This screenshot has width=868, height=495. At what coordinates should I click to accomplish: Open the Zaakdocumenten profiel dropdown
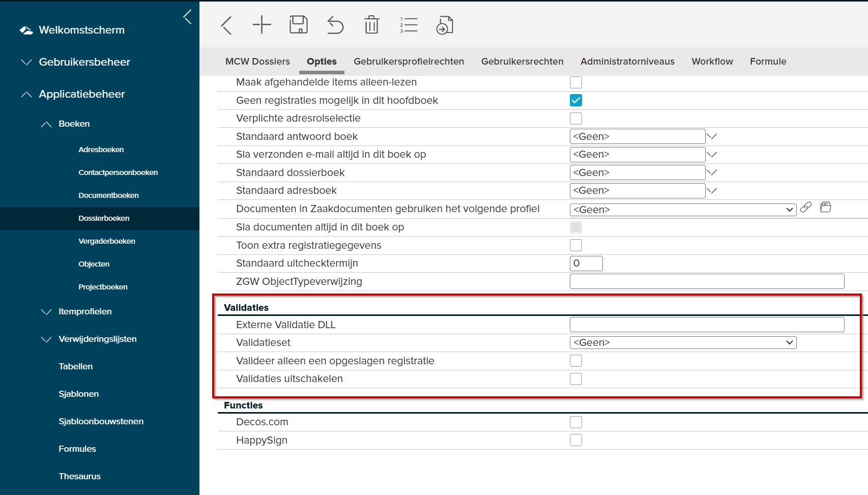pyautogui.click(x=683, y=210)
